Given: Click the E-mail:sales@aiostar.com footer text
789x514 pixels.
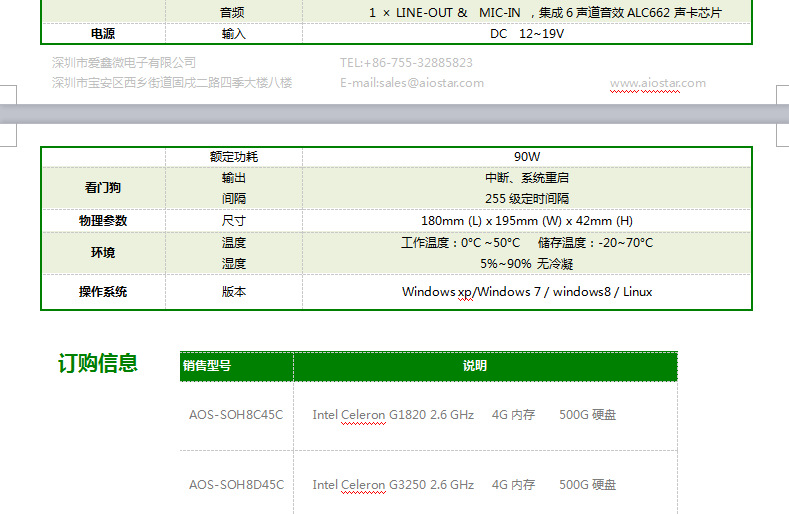Looking at the screenshot, I should [412, 83].
